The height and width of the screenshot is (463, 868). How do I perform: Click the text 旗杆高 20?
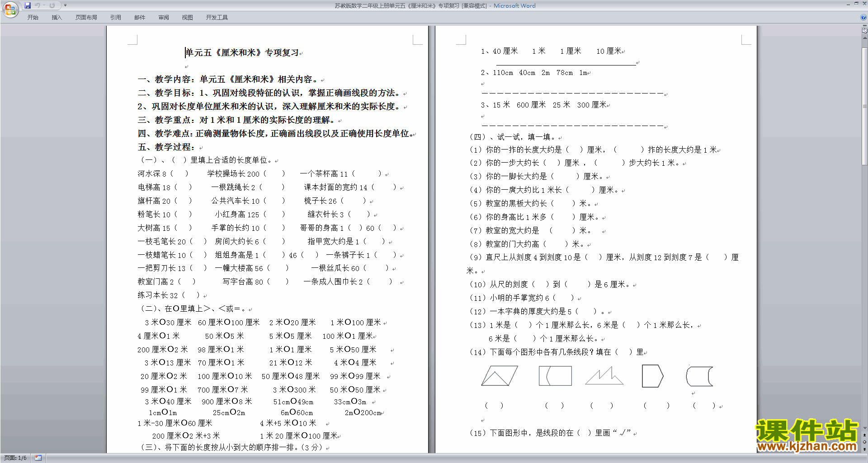pyautogui.click(x=154, y=201)
